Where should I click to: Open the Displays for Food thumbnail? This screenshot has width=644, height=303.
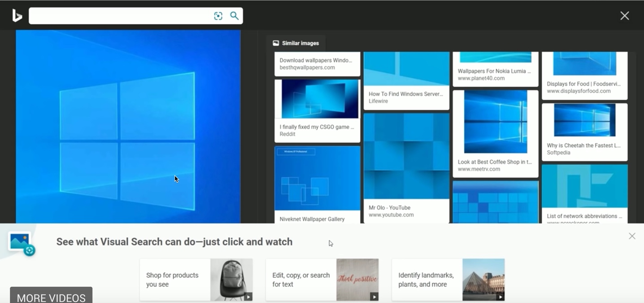pyautogui.click(x=585, y=63)
